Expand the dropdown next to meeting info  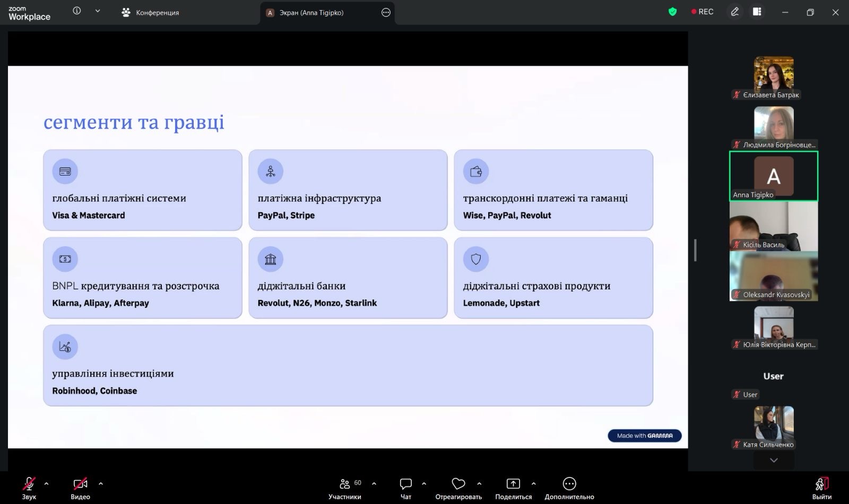(x=98, y=11)
